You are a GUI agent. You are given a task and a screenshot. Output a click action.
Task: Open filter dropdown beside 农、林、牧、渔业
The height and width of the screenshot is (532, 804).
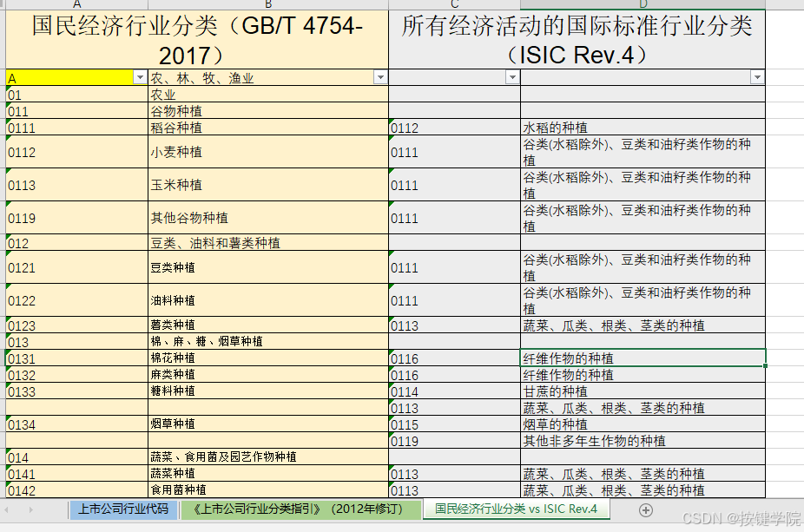pos(380,77)
